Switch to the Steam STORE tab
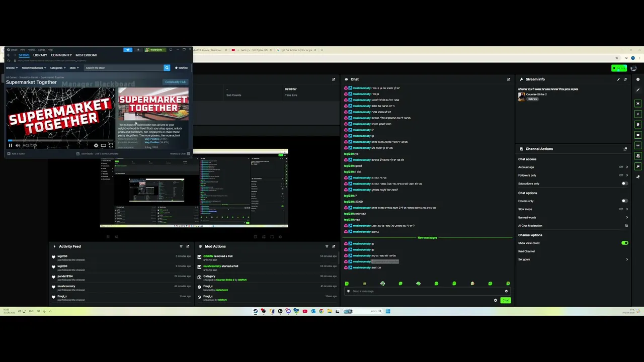The width and height of the screenshot is (644, 362). point(24,55)
